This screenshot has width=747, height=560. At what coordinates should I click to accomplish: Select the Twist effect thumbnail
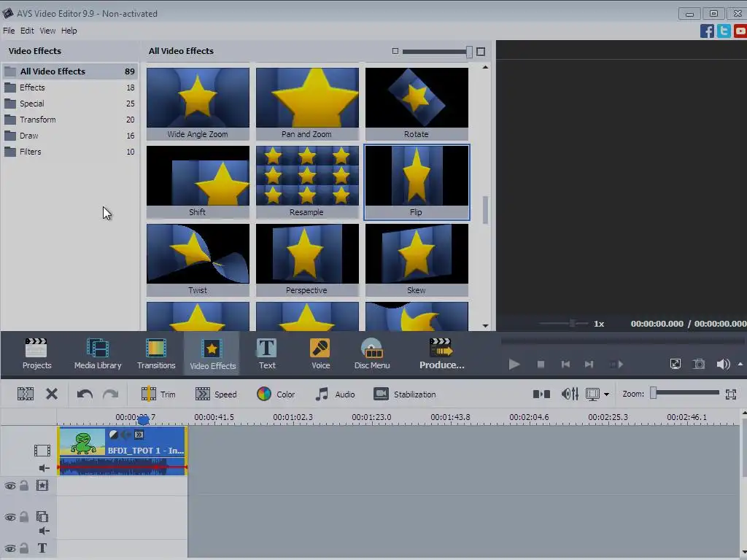[198, 260]
